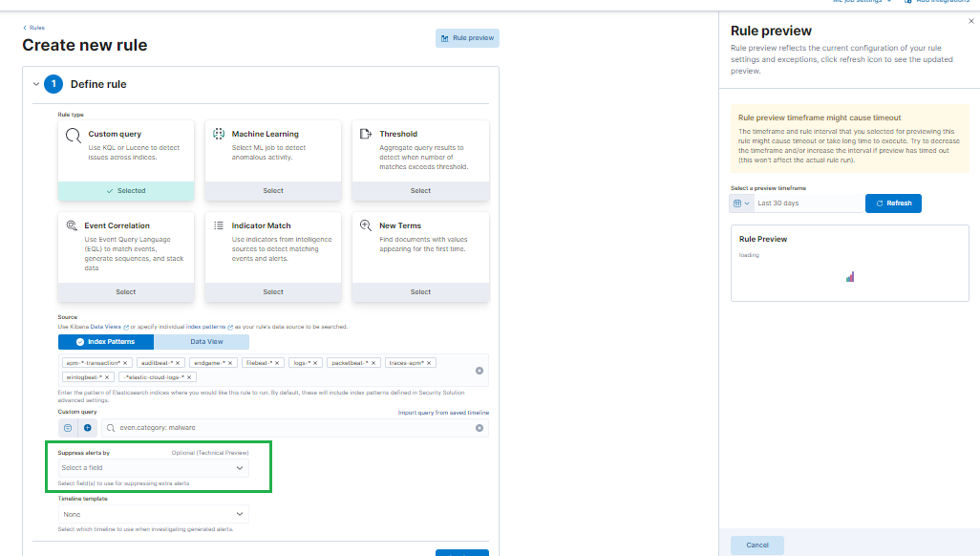Click the New Terms rule type icon

[x=366, y=225]
